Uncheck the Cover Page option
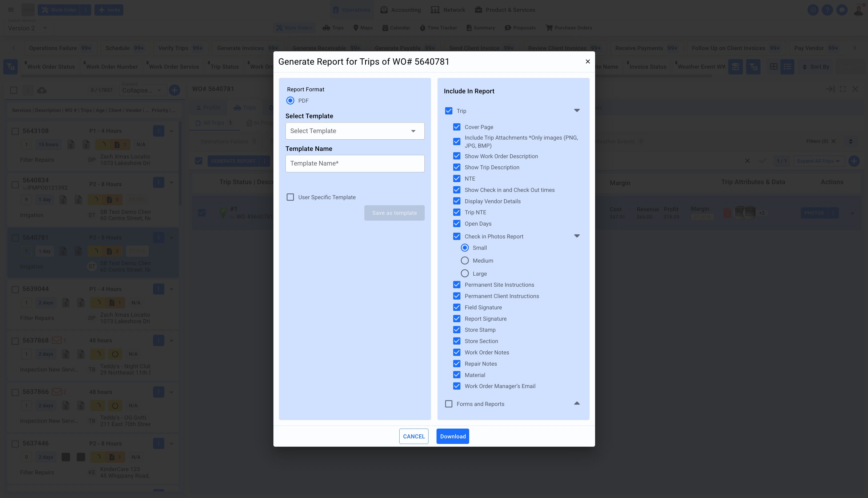The width and height of the screenshot is (868, 498). pyautogui.click(x=457, y=127)
